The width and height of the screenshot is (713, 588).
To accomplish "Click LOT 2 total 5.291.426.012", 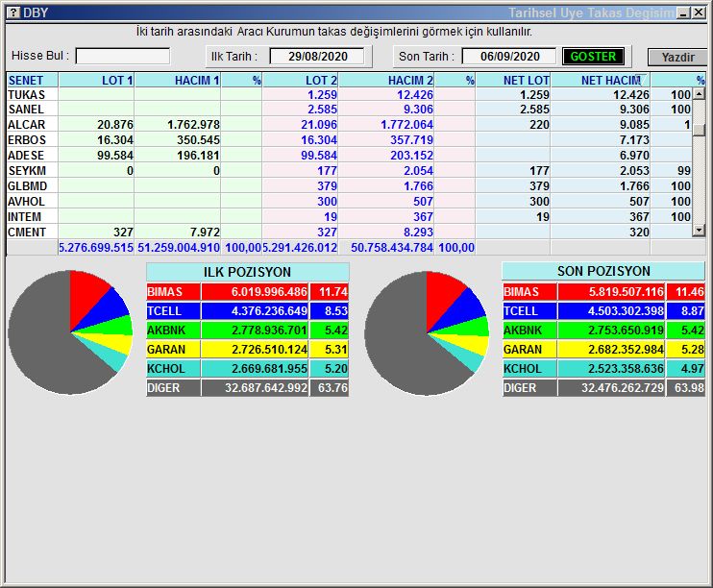I will (300, 247).
